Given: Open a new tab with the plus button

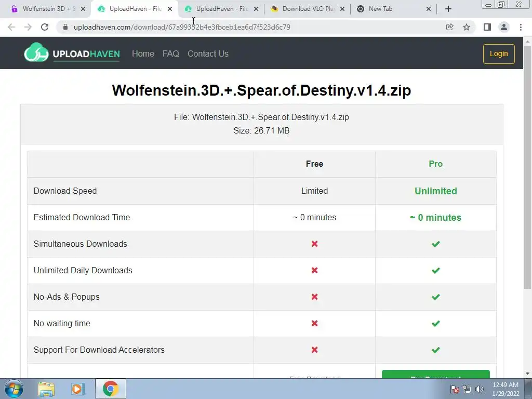Looking at the screenshot, I should [448, 9].
